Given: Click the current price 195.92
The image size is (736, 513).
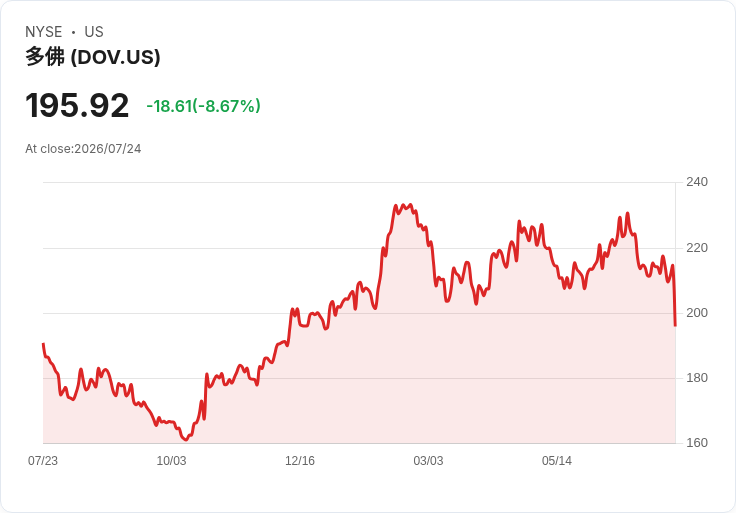Looking at the screenshot, I should pyautogui.click(x=77, y=106).
